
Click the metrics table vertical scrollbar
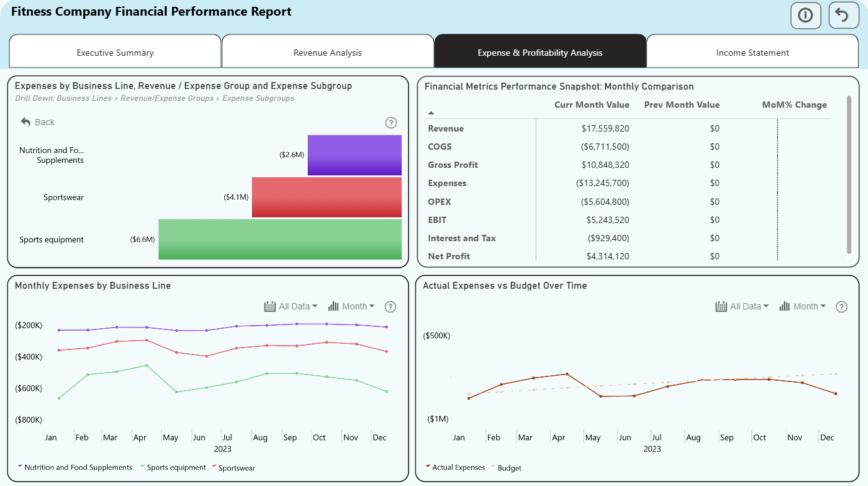pyautogui.click(x=849, y=175)
